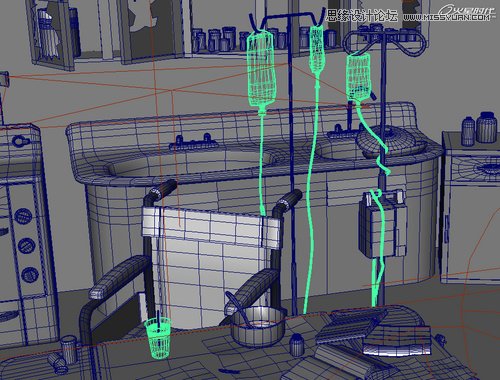Select the small bottle beside the bowl
Viewport: 500px width, 380px height.
[x=296, y=344]
